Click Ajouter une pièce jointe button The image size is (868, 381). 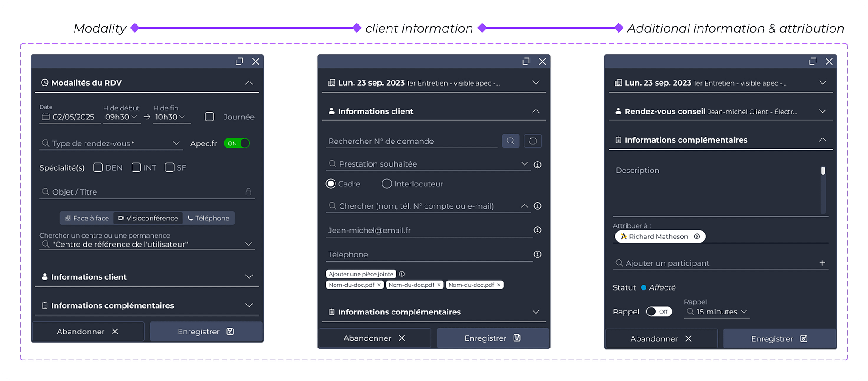pos(361,274)
